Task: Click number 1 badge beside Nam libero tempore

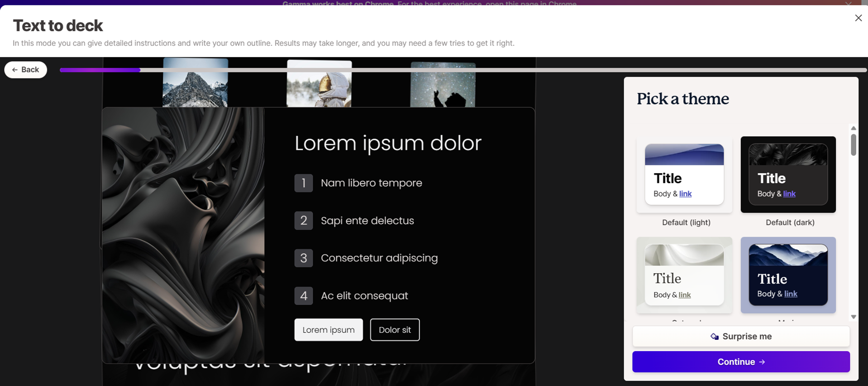Action: [304, 183]
